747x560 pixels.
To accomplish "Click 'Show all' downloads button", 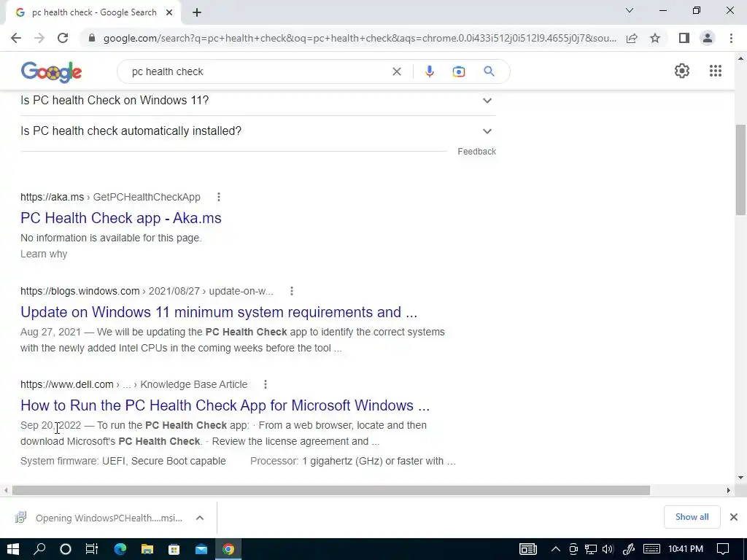I will coord(692,517).
